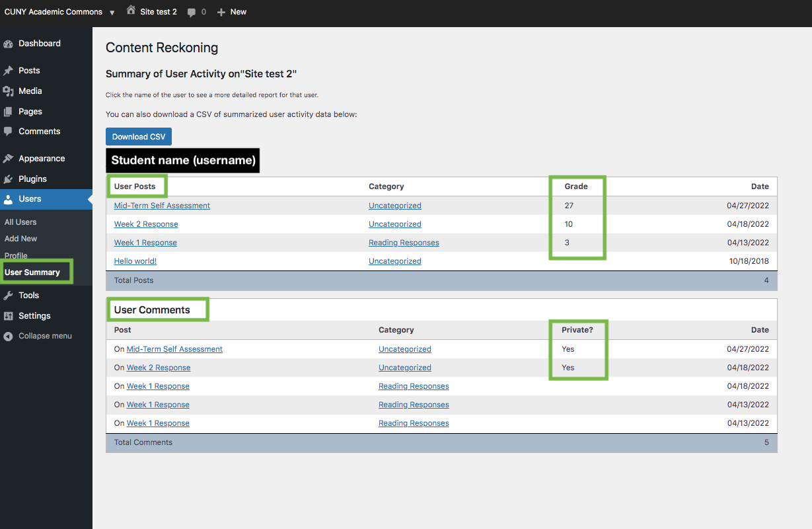Viewport: 812px width, 529px height.
Task: Click the plus icon next to New
Action: tap(221, 12)
